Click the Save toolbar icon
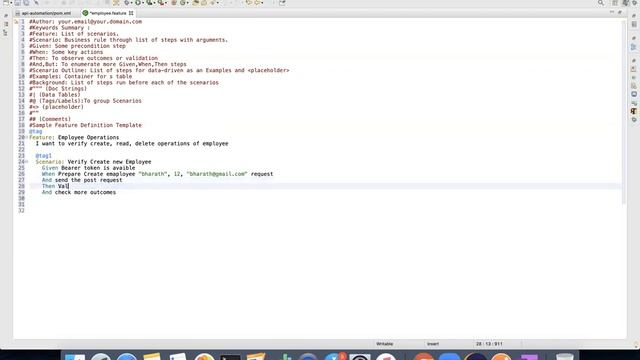The image size is (640, 360). 18,2
